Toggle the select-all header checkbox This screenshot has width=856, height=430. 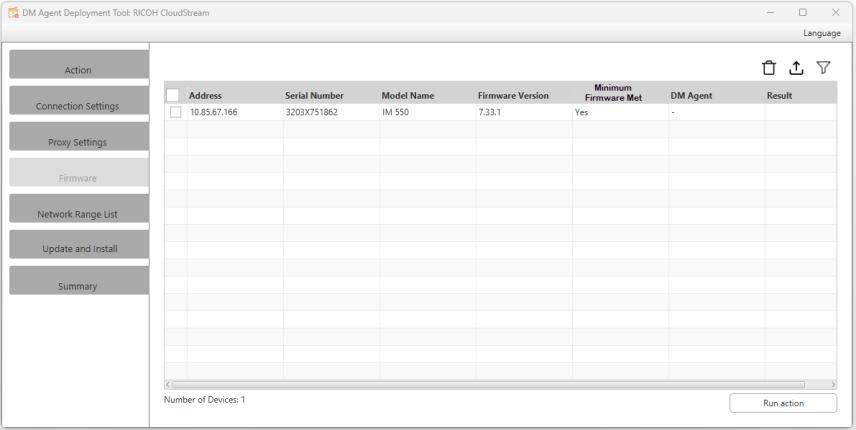pyautogui.click(x=172, y=95)
